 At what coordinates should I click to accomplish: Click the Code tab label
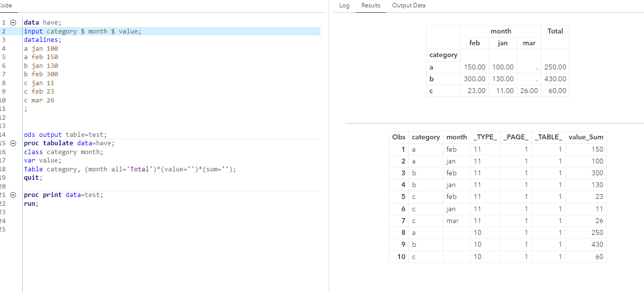[6, 5]
